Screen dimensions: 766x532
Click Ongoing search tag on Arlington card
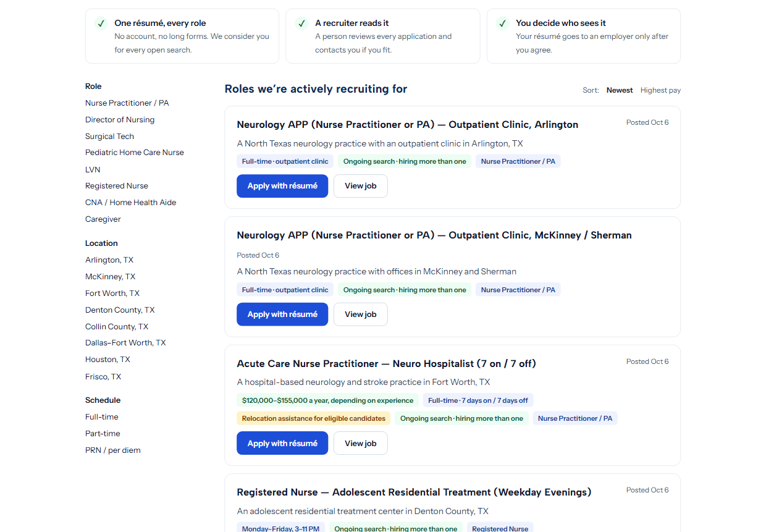pyautogui.click(x=405, y=161)
